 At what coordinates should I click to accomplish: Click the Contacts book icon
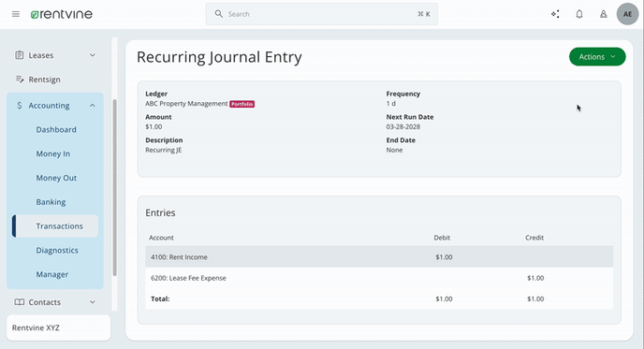pyautogui.click(x=20, y=302)
